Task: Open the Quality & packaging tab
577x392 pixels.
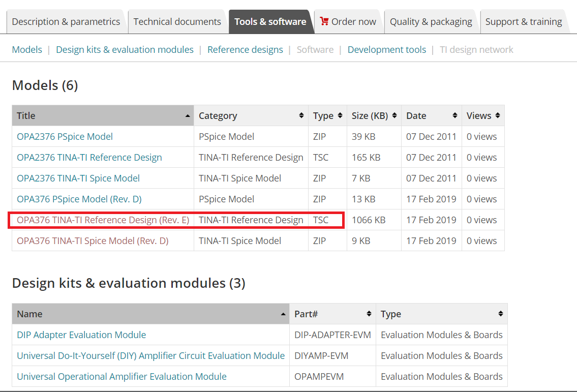Action: click(x=431, y=22)
